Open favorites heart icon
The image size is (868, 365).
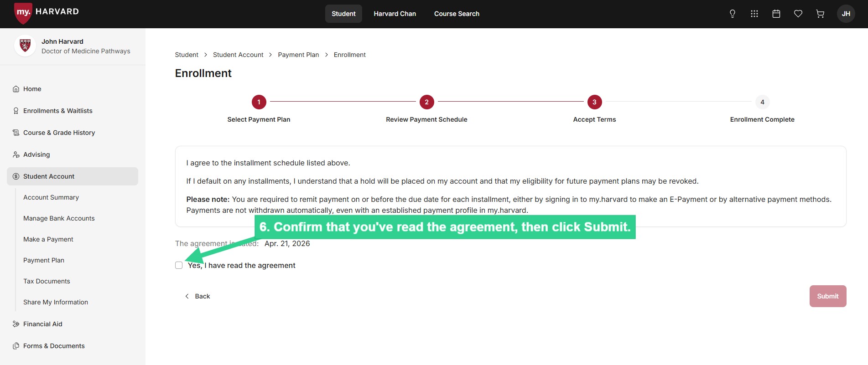[x=798, y=14]
